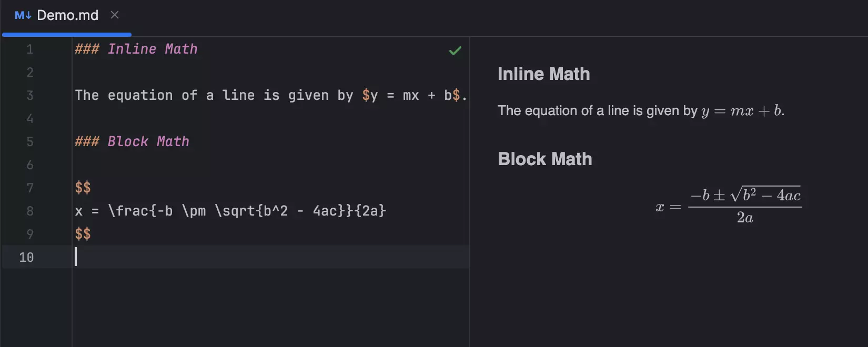
Task: Click line number 3 in the gutter
Action: pos(30,96)
